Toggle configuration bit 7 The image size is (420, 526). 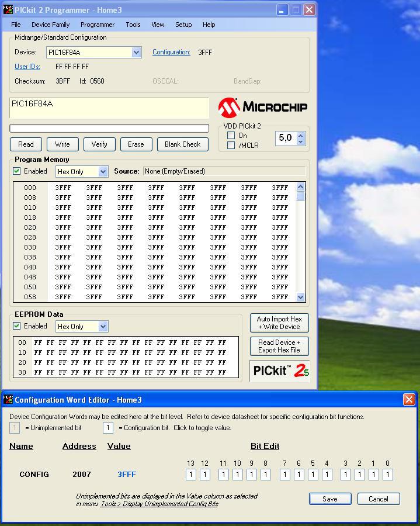[284, 475]
